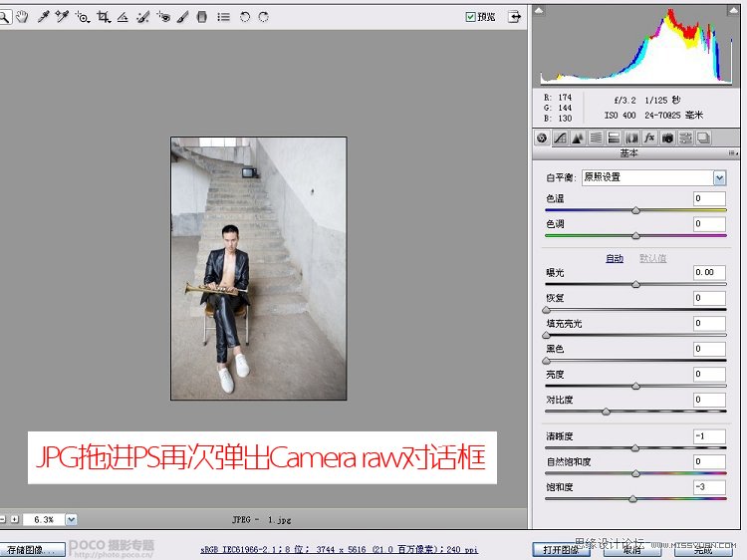Open the 基本 panel options menu
This screenshot has width=747, height=560.
733,153
